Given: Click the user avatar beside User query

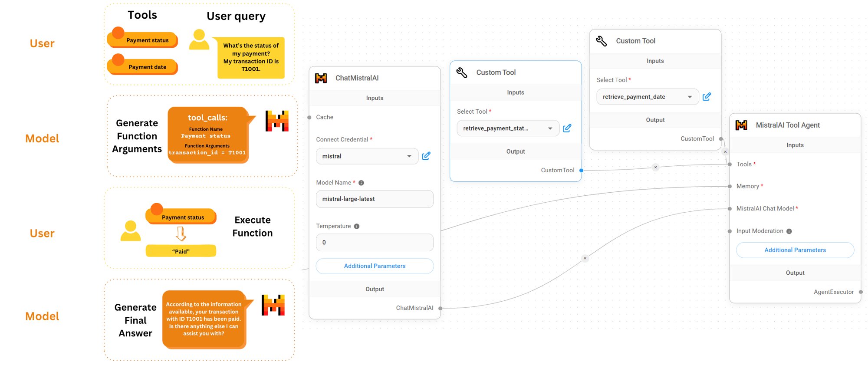Looking at the screenshot, I should [199, 39].
